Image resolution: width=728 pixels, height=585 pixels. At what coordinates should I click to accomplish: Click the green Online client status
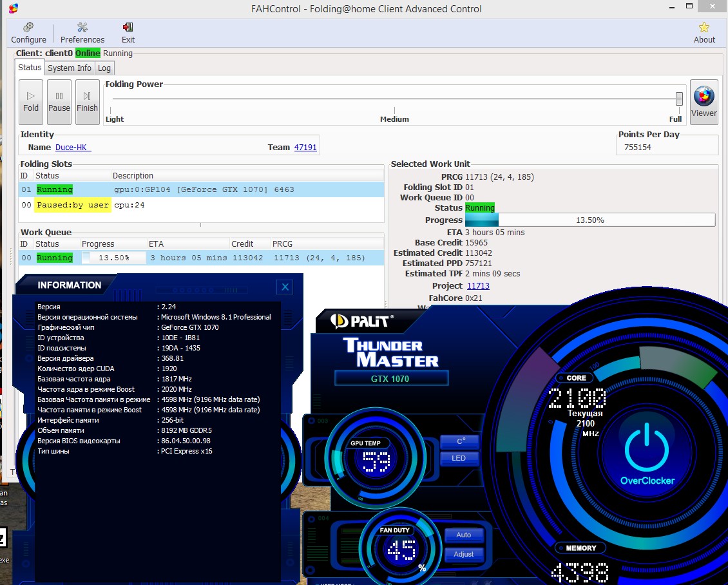(88, 53)
